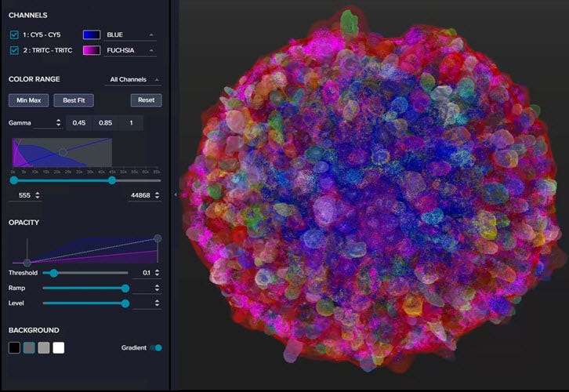Open the FUCHSIA color dropdown
The image size is (569, 392).
click(130, 50)
